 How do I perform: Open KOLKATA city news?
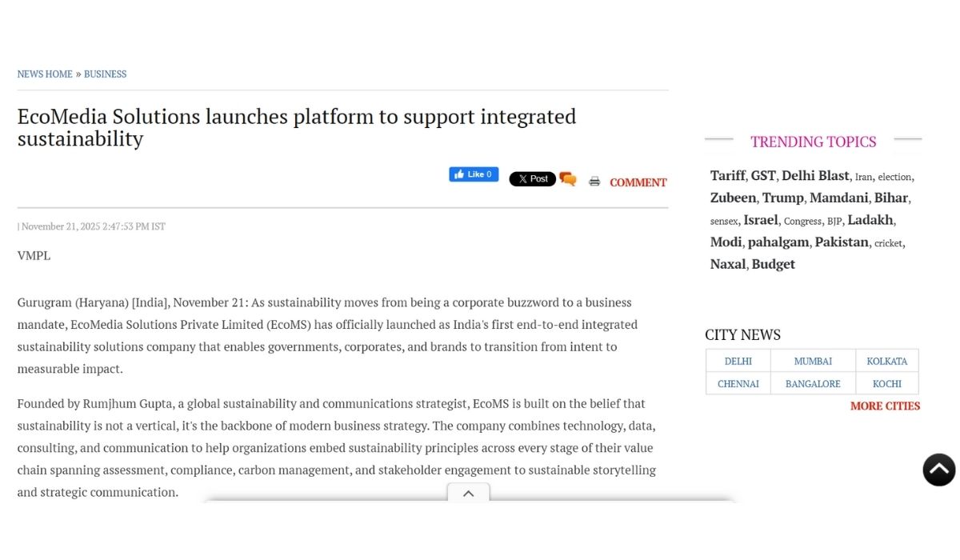point(886,361)
